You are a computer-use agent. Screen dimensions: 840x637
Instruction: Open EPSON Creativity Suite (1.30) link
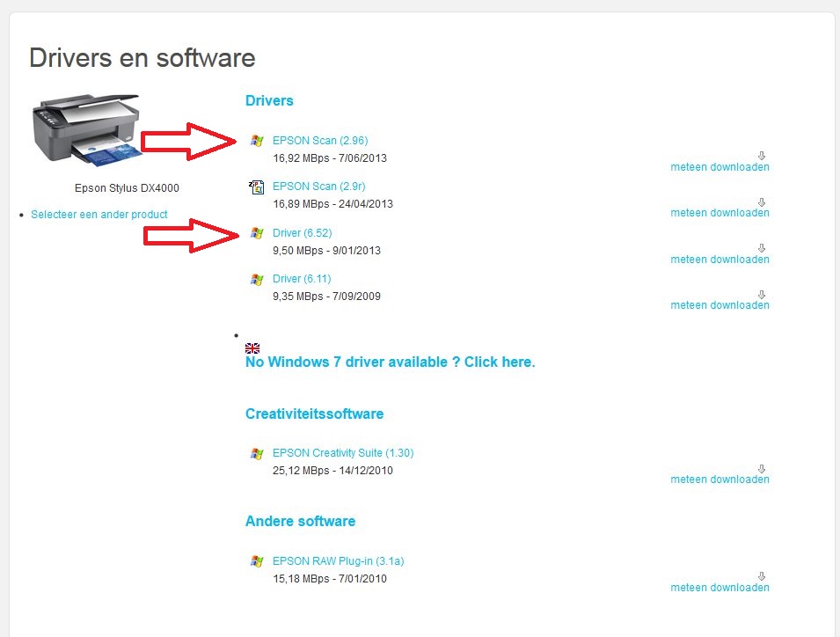343,453
